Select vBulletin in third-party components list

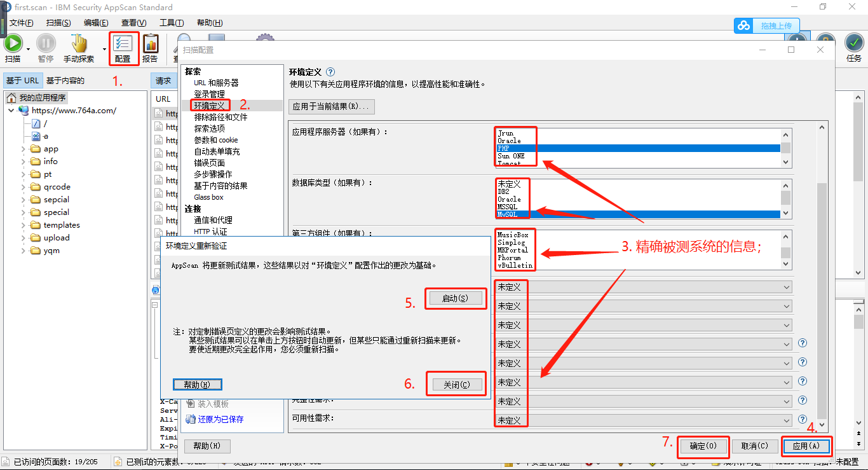coord(638,265)
